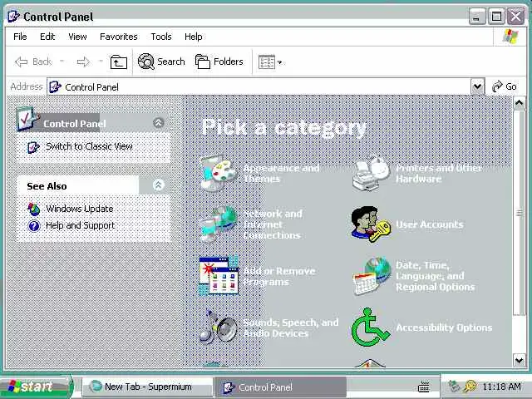Open the Help and Support link
This screenshot has width=532, height=399.
click(x=80, y=225)
